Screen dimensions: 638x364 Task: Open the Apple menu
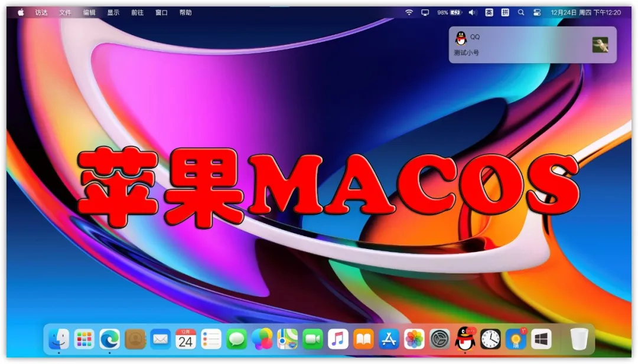[21, 12]
